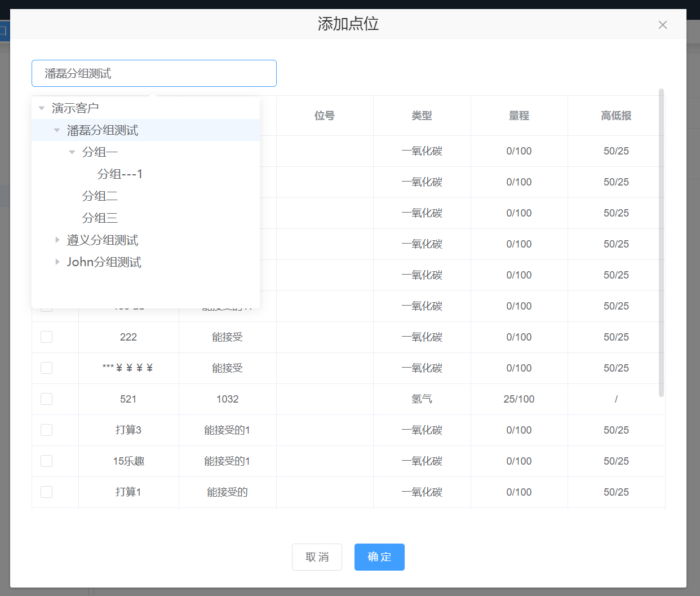Expand the John分组测试 tree node
Screen dimensions: 700x596
tap(57, 262)
